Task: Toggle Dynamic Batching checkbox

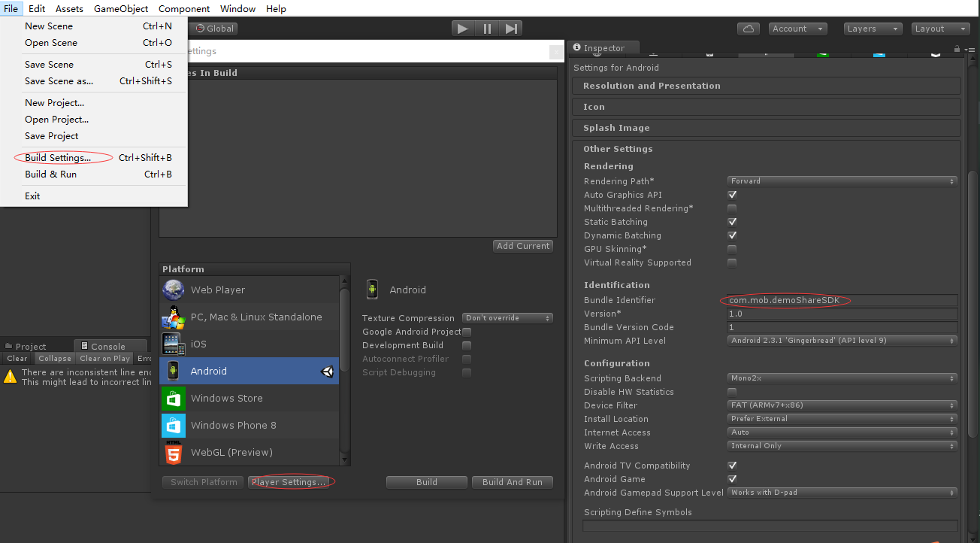Action: [x=732, y=235]
